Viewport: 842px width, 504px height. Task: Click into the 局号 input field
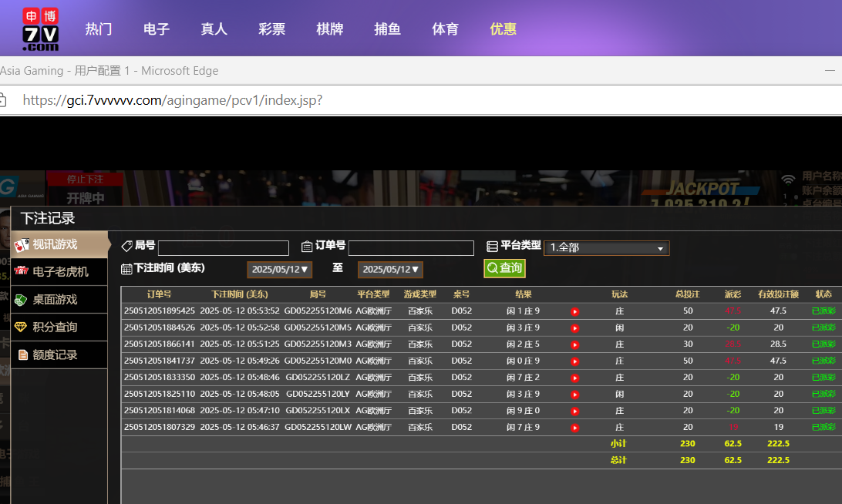coord(224,248)
